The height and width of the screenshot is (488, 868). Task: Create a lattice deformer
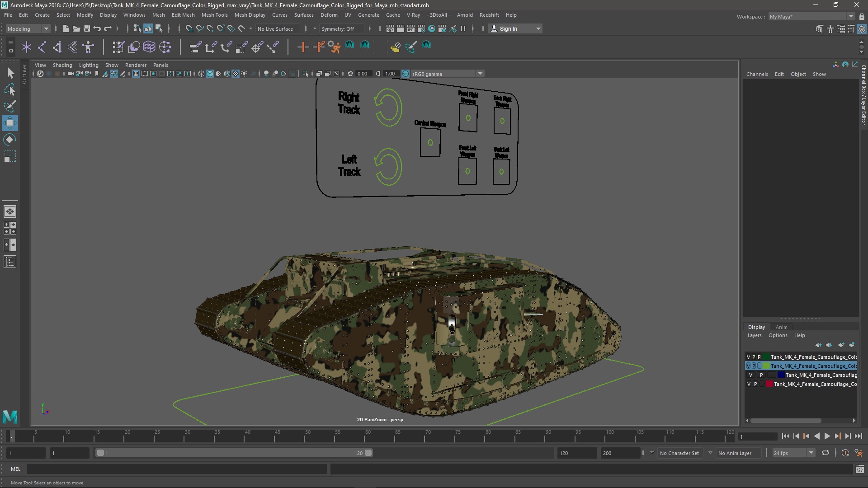[149, 47]
